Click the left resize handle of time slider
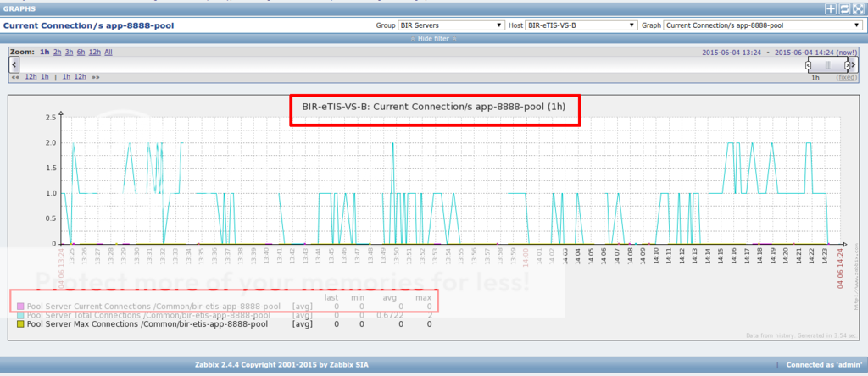Image resolution: width=868 pixels, height=376 pixels. tap(809, 65)
